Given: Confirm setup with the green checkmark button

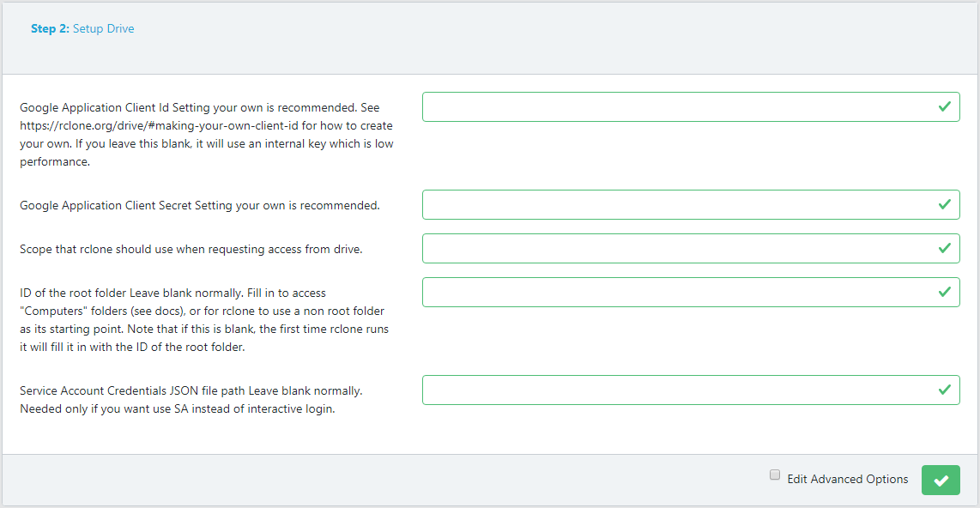Looking at the screenshot, I should tap(941, 480).
